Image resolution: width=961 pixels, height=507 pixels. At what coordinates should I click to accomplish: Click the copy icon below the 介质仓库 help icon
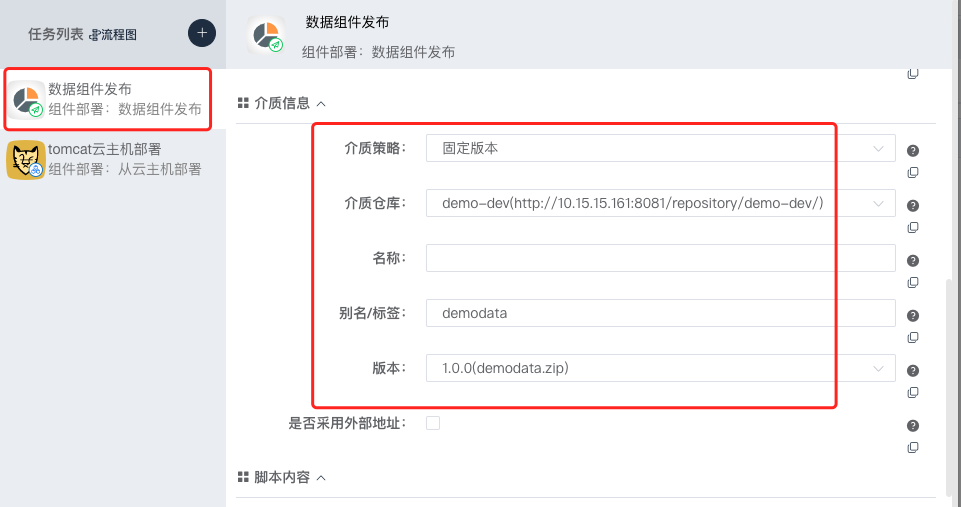[913, 227]
